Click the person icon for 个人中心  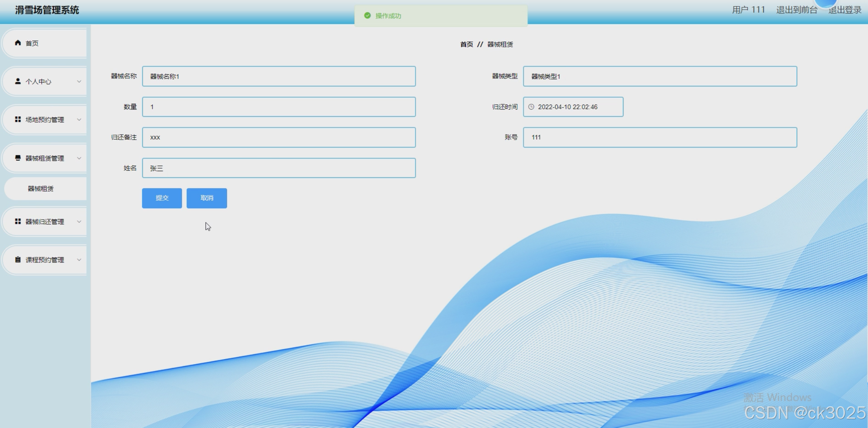(x=18, y=81)
